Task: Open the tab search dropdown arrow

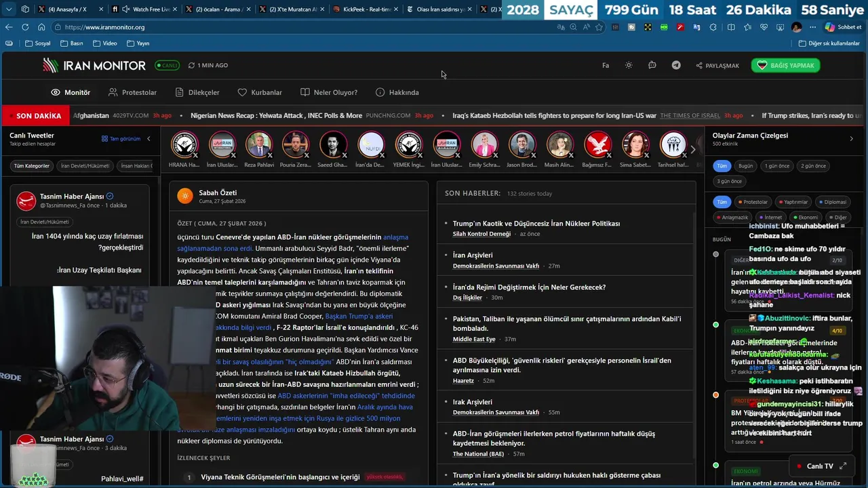Action: 9,9
